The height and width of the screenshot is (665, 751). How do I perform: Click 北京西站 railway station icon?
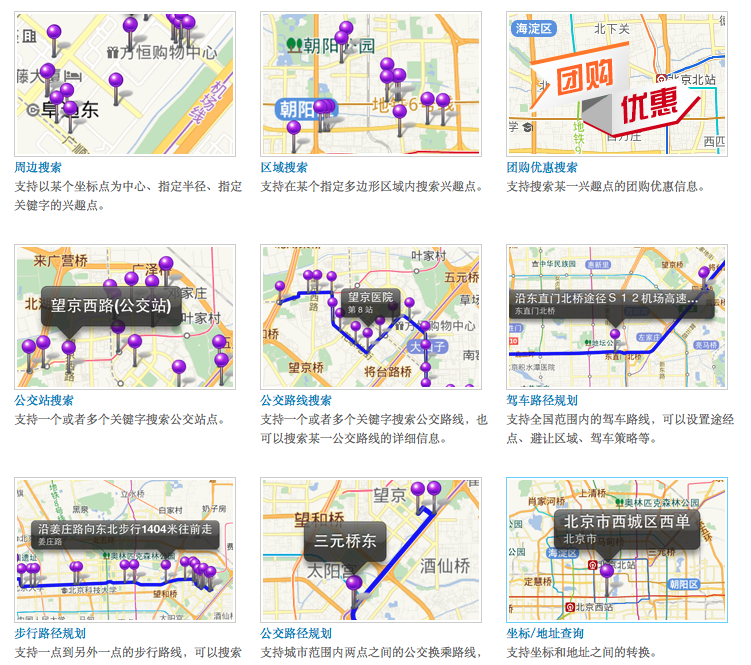coord(569,607)
